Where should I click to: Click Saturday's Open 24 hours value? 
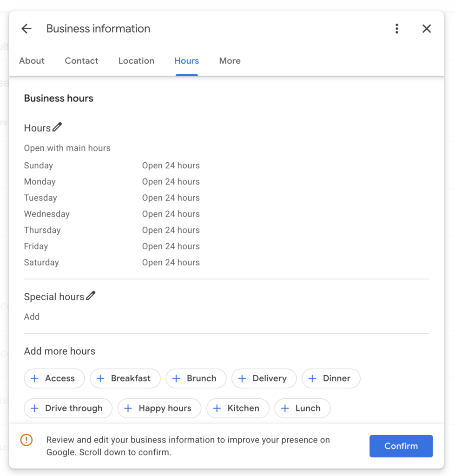(x=171, y=262)
